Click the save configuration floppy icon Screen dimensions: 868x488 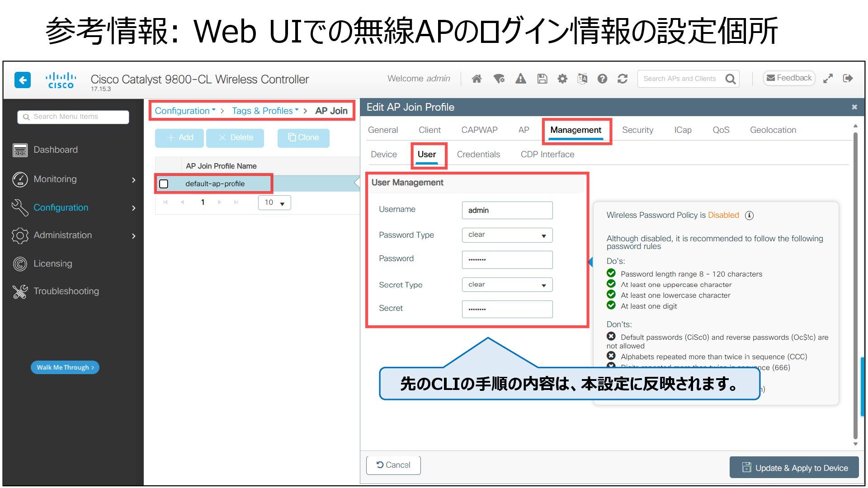[x=542, y=79]
